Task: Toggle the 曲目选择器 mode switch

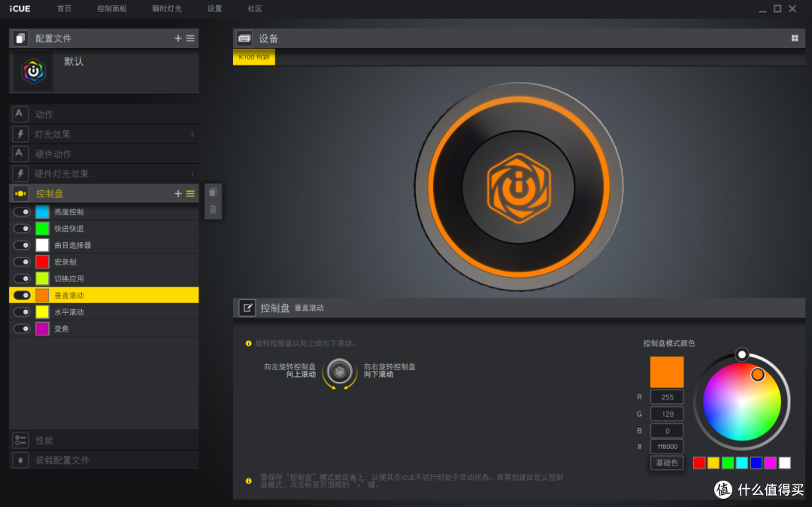Action: coord(22,245)
